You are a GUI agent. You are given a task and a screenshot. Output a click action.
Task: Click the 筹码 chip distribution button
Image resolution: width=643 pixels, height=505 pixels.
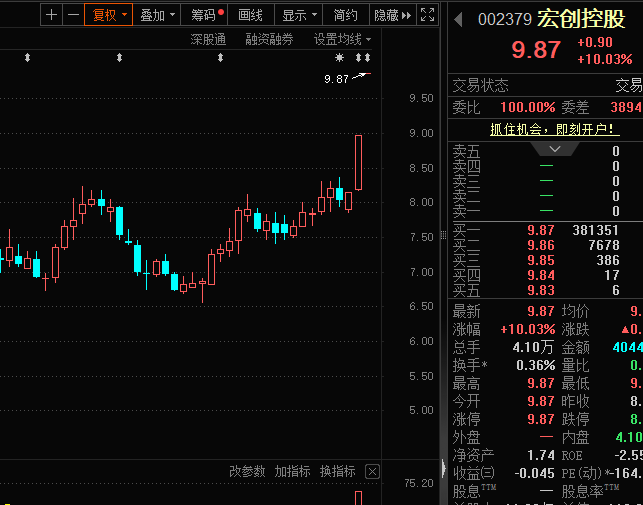pyautogui.click(x=208, y=15)
